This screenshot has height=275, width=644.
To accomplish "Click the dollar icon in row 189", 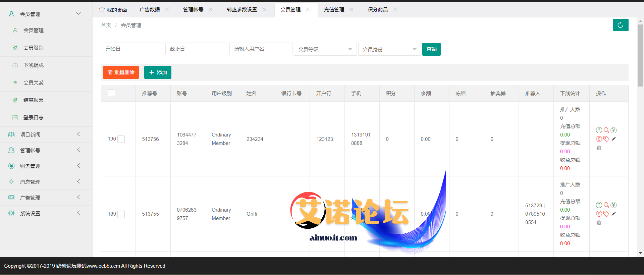I will click(x=599, y=214).
